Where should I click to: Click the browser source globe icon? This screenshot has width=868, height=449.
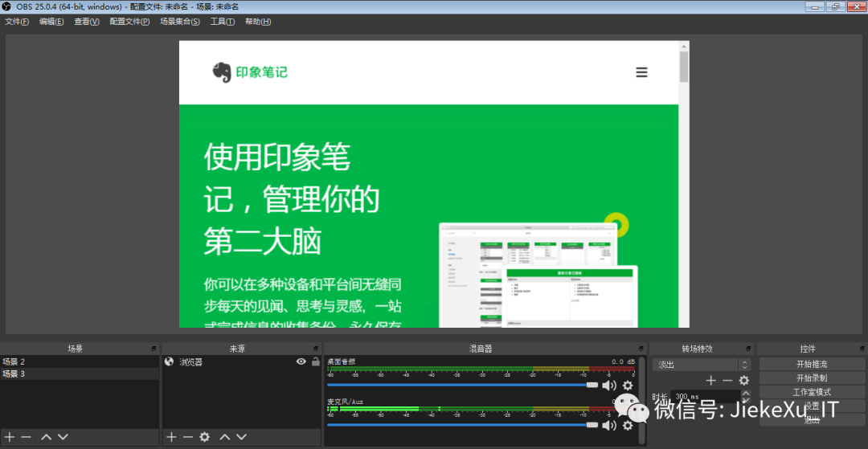click(170, 361)
